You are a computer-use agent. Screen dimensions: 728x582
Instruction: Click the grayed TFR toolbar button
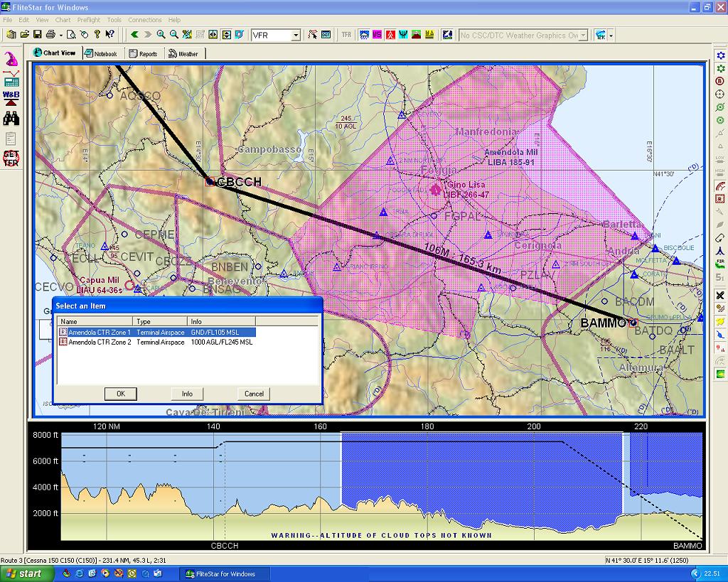click(x=346, y=34)
